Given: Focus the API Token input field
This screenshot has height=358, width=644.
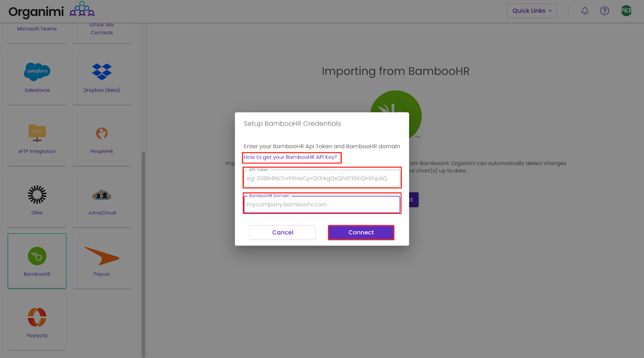Looking at the screenshot, I should coord(322,178).
